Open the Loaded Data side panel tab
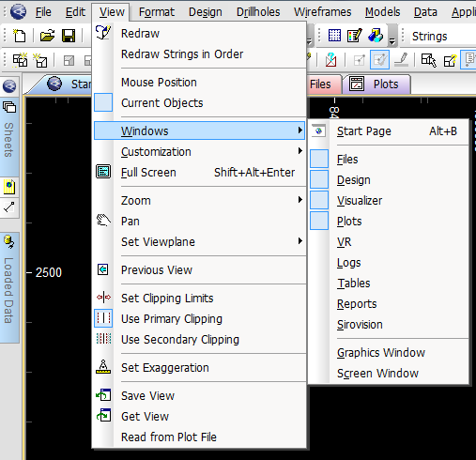 coord(9,287)
